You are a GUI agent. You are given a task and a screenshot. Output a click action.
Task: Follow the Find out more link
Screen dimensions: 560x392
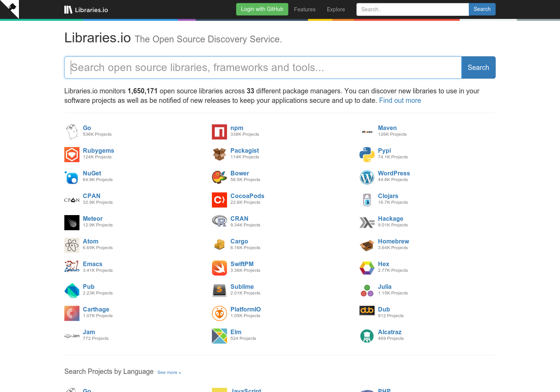pyautogui.click(x=400, y=100)
